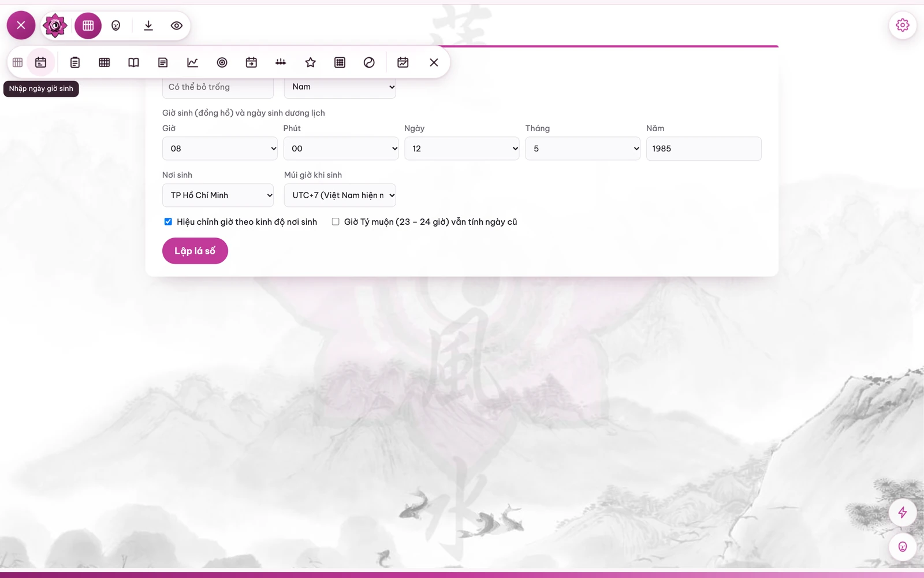This screenshot has width=924, height=578.
Task: Select the target bullseye icon
Action: 222,62
